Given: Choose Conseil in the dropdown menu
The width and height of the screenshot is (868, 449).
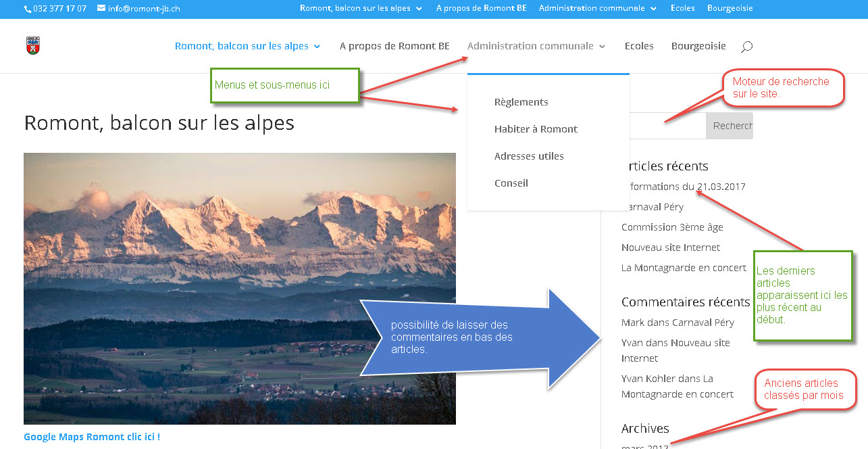Looking at the screenshot, I should coord(511,183).
